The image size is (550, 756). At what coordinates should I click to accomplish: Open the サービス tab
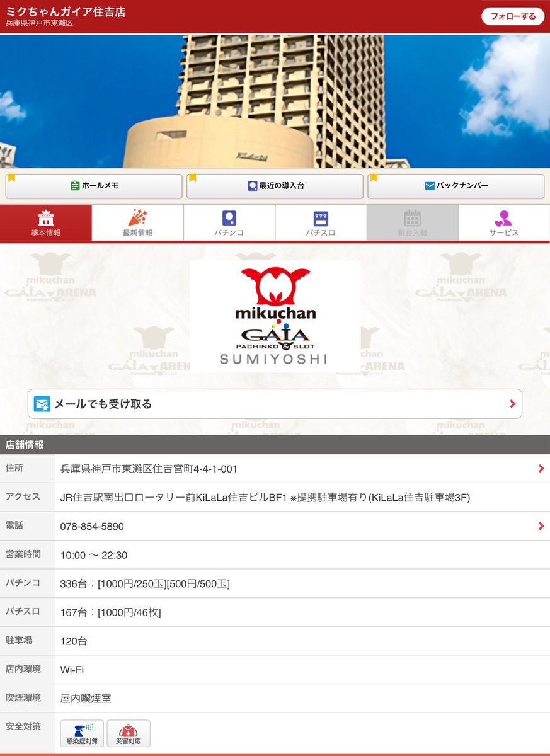coord(504,222)
